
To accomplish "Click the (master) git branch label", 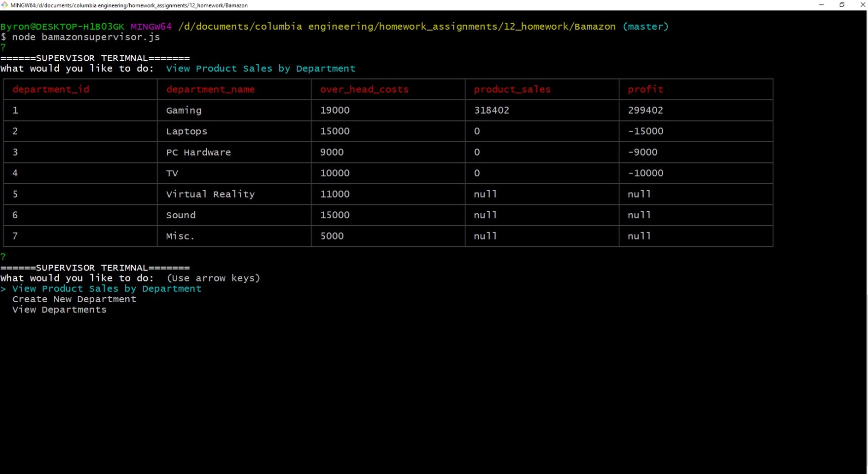I will pyautogui.click(x=645, y=27).
